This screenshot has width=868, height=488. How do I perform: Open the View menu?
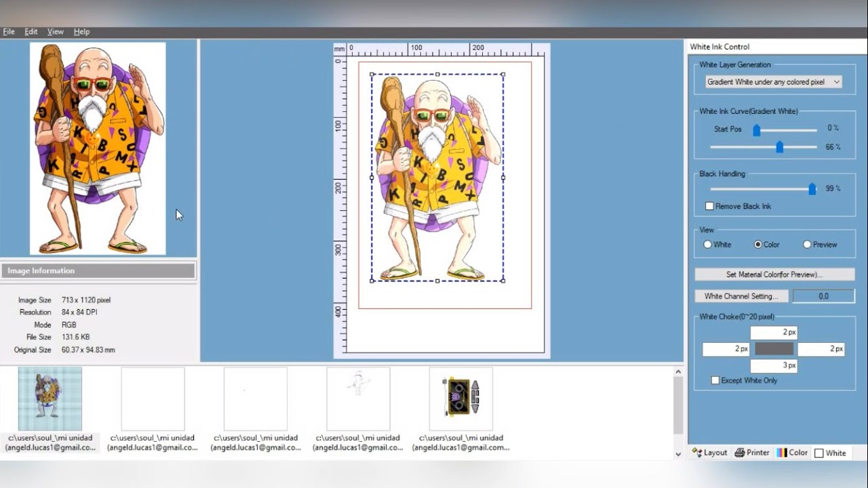pos(56,32)
